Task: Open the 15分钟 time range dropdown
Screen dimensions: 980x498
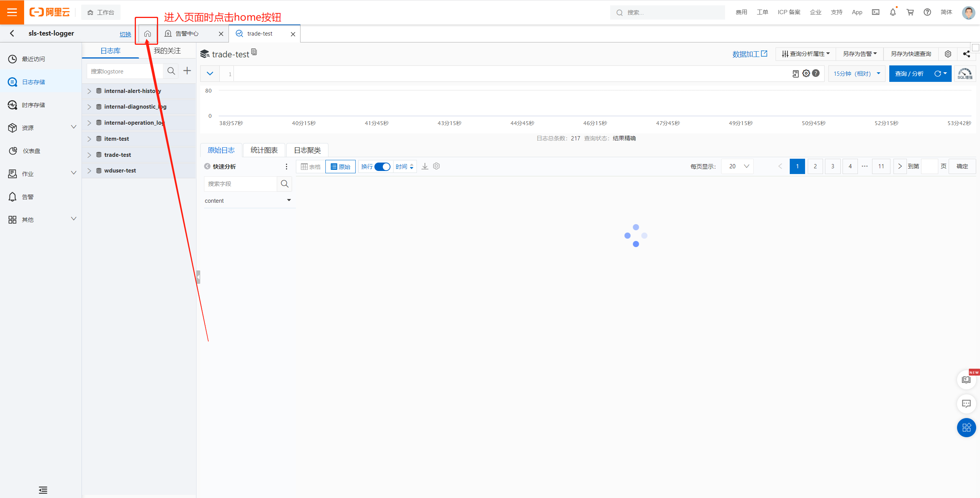Action: coord(857,73)
